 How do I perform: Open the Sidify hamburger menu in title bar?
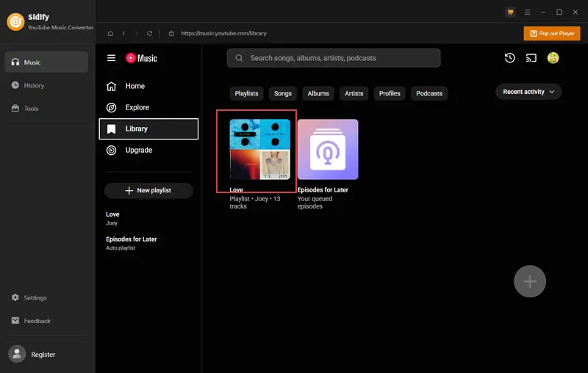[527, 12]
